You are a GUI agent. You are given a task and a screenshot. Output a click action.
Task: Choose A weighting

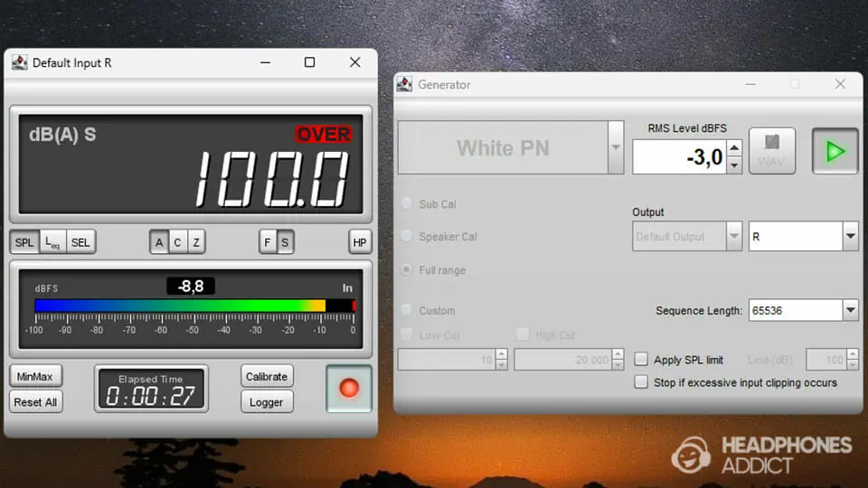159,242
